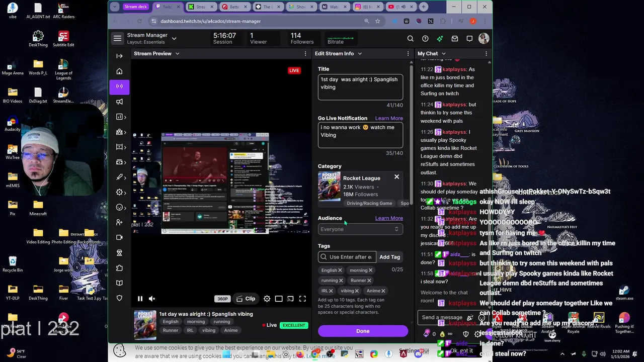Open the 360P quality selector

(x=222, y=299)
